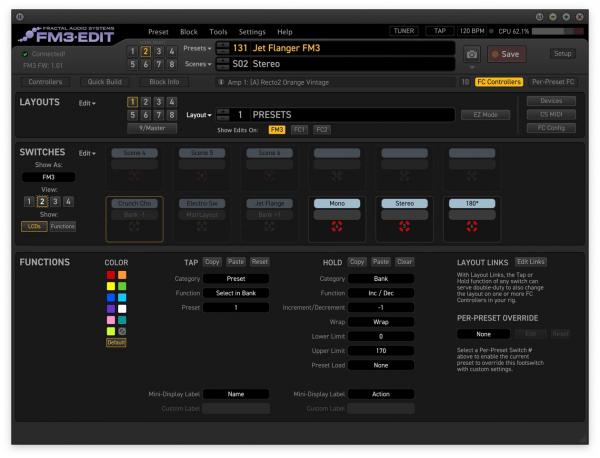Viewport: 600px width, 458px height.
Task: Open the Block menu
Action: pyautogui.click(x=189, y=32)
